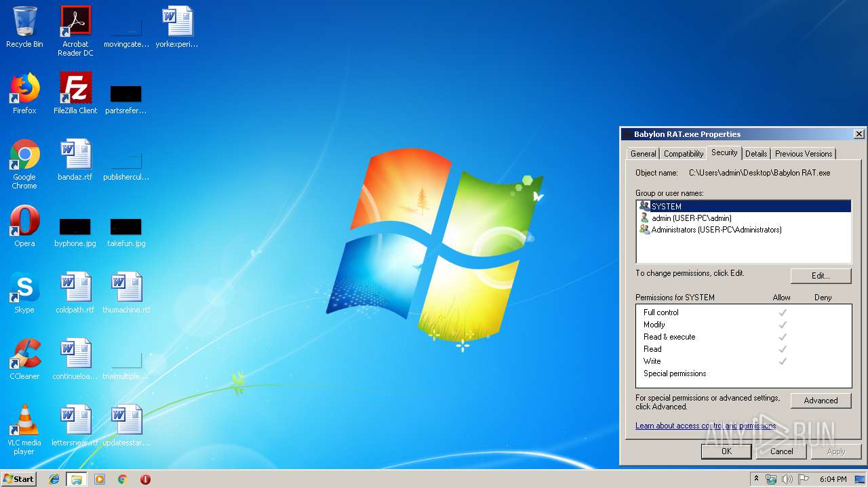This screenshot has width=868, height=488.
Task: Click the Write permission row
Action: pyautogui.click(x=743, y=361)
